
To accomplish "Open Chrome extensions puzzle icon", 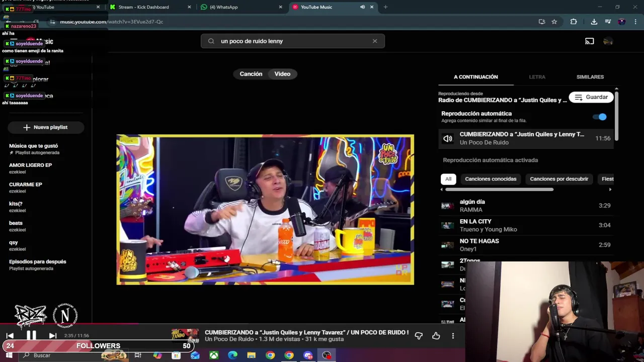I will pos(574,22).
